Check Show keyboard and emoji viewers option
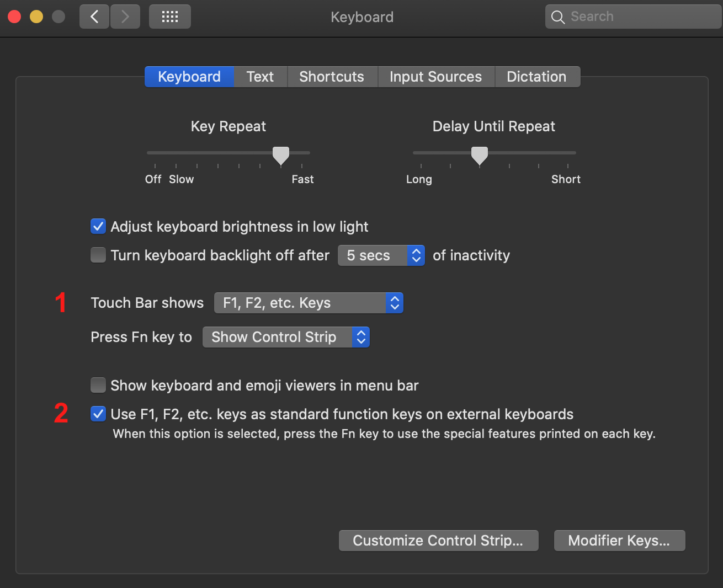Viewport: 723px width, 588px height. tap(98, 384)
